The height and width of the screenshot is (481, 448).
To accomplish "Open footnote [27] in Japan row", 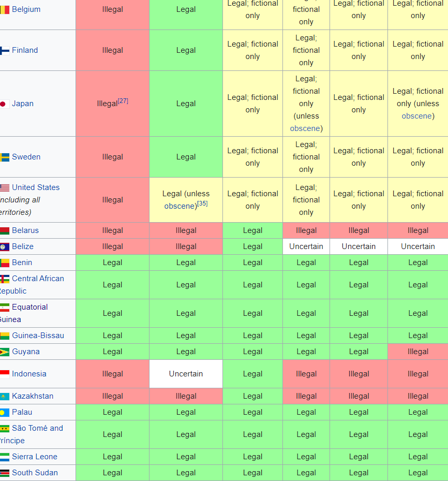I will [x=123, y=101].
